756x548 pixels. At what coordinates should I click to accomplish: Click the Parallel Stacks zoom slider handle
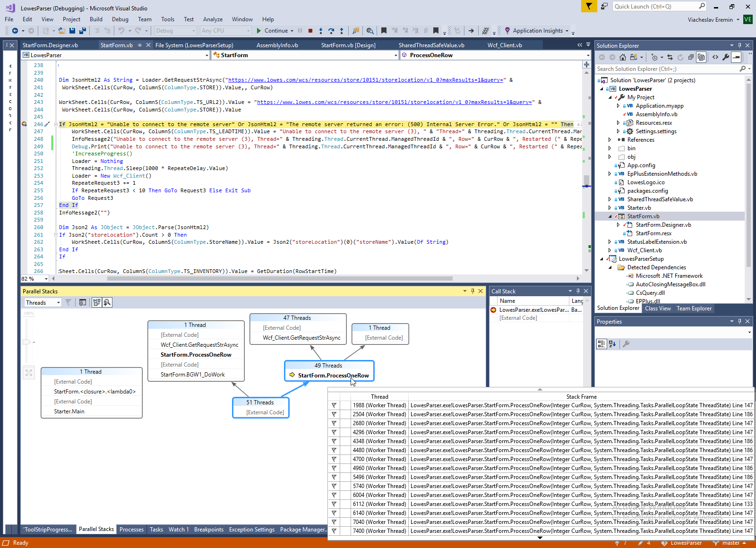27,342
